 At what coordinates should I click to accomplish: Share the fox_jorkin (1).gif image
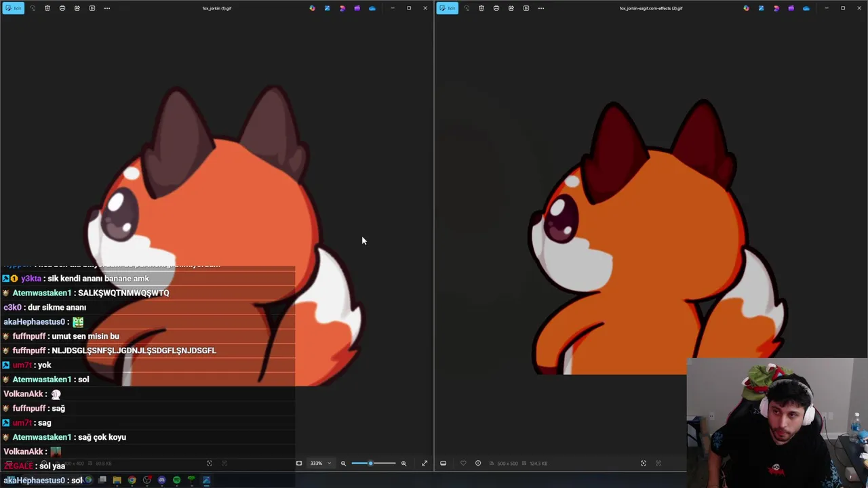click(x=77, y=8)
